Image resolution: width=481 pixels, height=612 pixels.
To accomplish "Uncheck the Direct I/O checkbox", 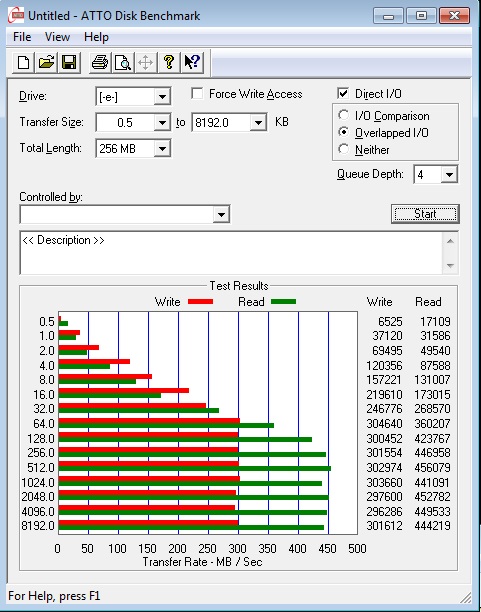I will click(x=343, y=94).
